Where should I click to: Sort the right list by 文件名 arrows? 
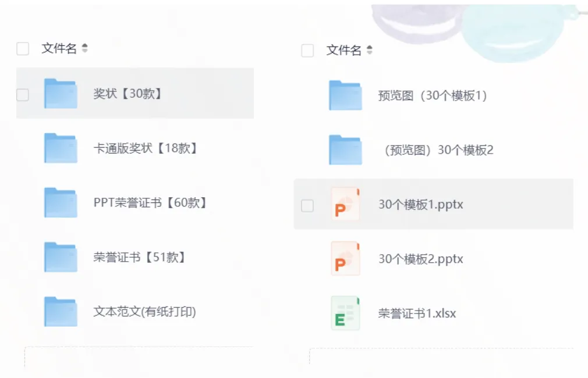pos(370,50)
